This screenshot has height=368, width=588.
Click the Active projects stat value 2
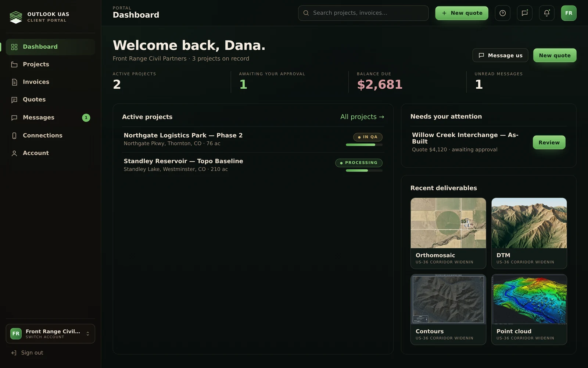(x=117, y=85)
